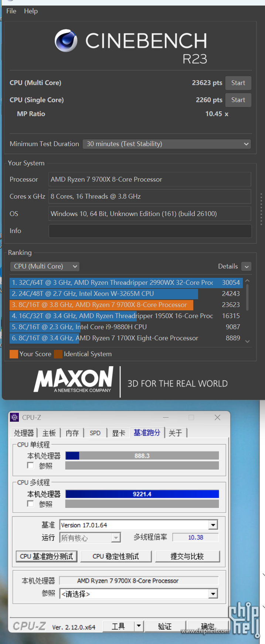This screenshot has height=644, width=265.
Task: Switch to the 显卡 tab in CPU-Z
Action: tap(119, 433)
